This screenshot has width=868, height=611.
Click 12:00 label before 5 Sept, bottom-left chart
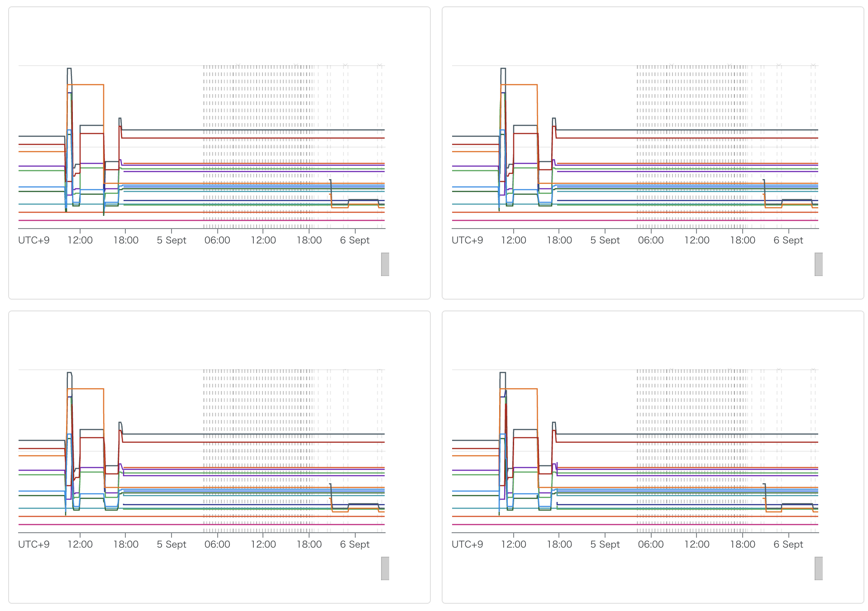[x=80, y=544]
